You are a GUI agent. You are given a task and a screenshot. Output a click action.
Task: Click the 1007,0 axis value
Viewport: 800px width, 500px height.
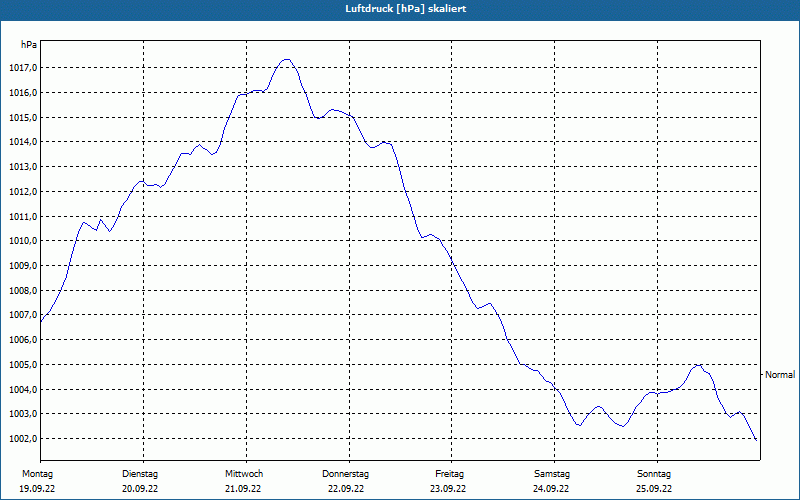[23, 315]
